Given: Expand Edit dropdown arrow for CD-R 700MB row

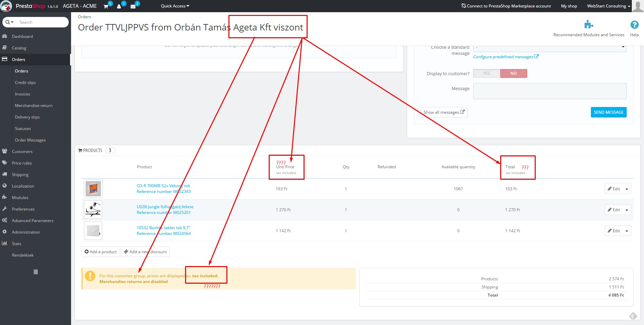Looking at the screenshot, I should (627, 189).
